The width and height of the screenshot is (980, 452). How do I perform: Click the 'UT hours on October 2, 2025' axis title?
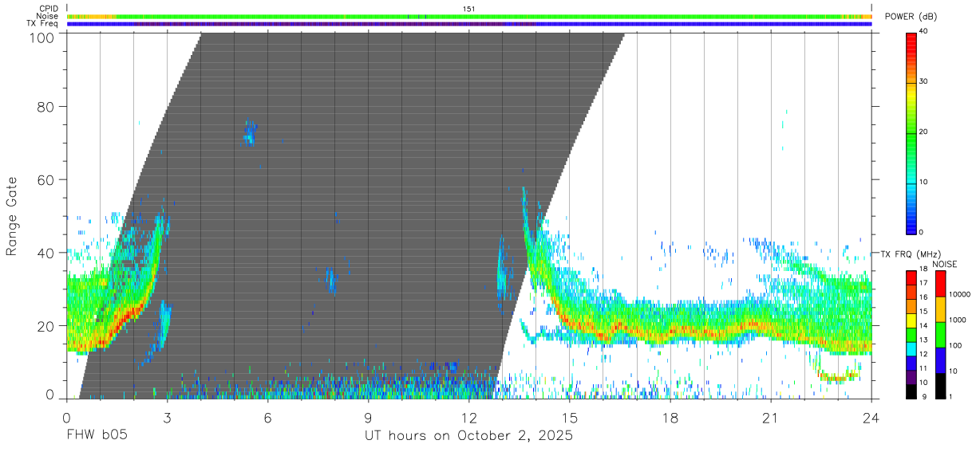click(468, 437)
